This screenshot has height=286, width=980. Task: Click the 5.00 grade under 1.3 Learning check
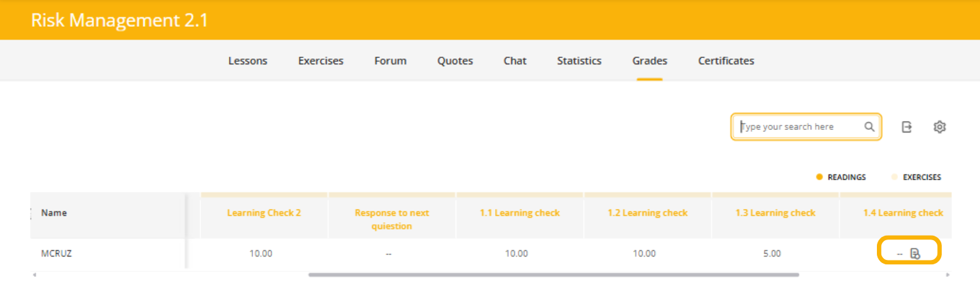[x=771, y=254]
